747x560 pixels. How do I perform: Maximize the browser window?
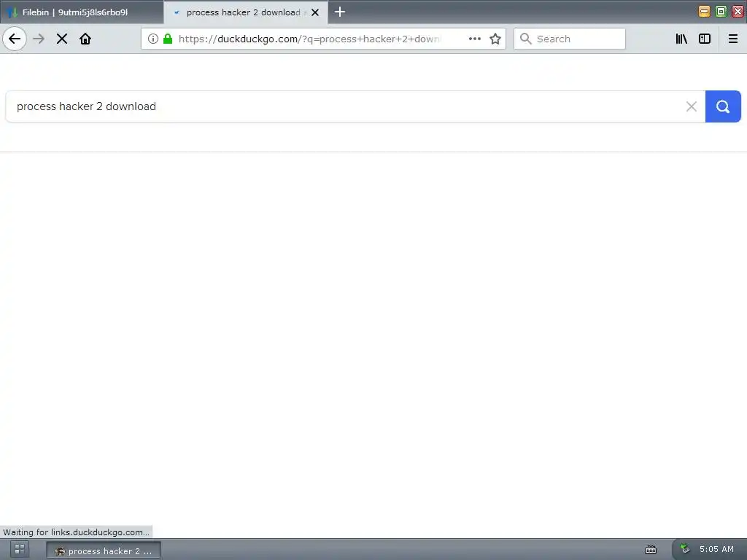[721, 12]
